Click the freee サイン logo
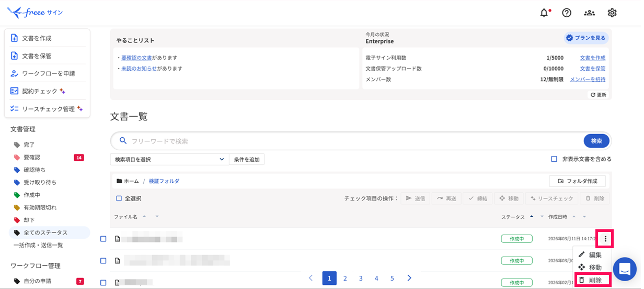 pos(35,12)
